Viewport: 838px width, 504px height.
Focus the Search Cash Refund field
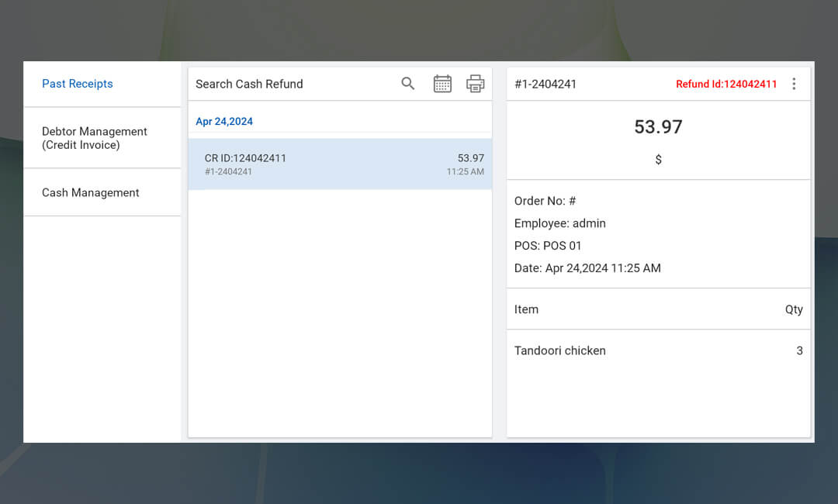click(x=287, y=84)
